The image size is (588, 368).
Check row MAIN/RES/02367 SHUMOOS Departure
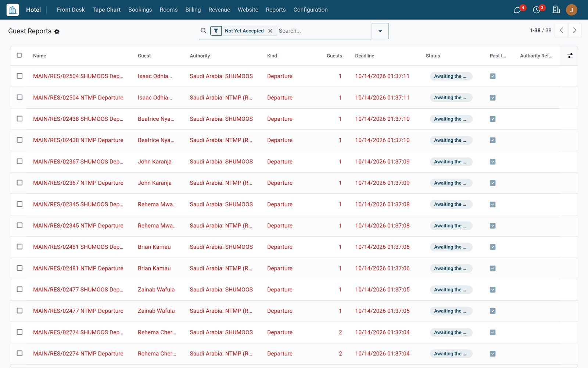coord(19,162)
